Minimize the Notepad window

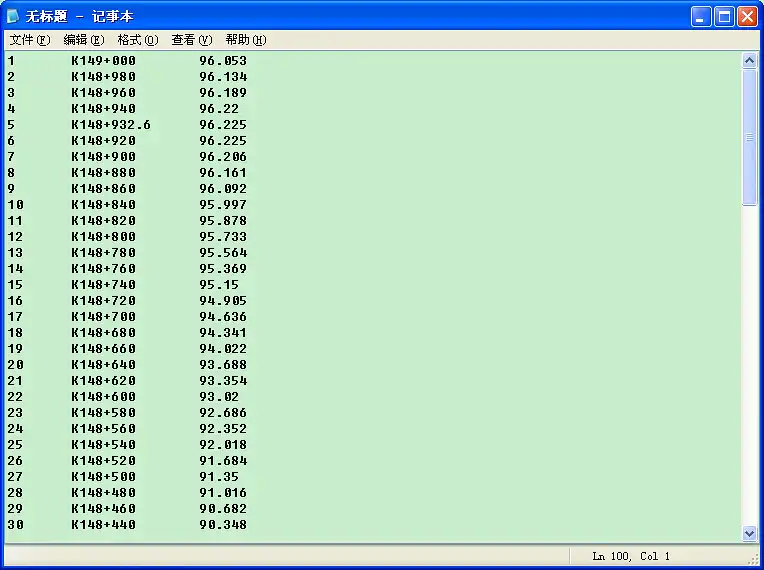[702, 16]
